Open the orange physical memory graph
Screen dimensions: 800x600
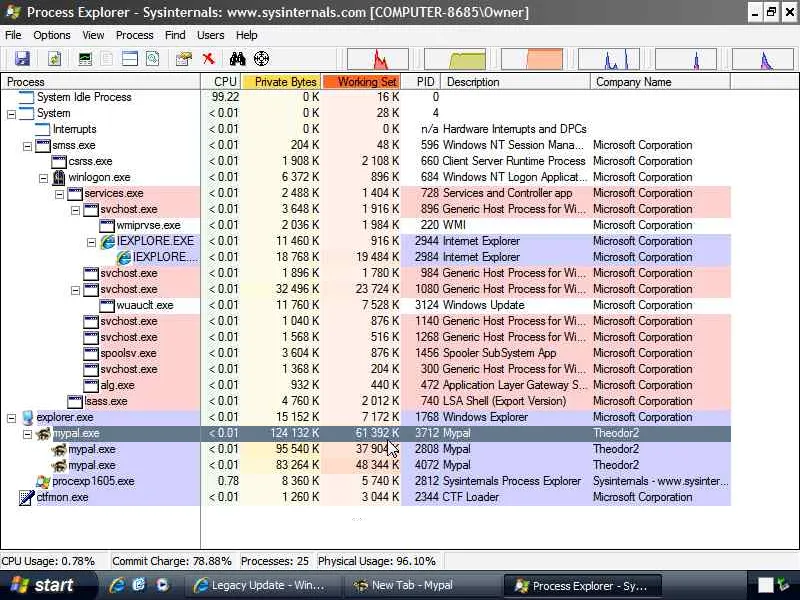click(x=532, y=59)
